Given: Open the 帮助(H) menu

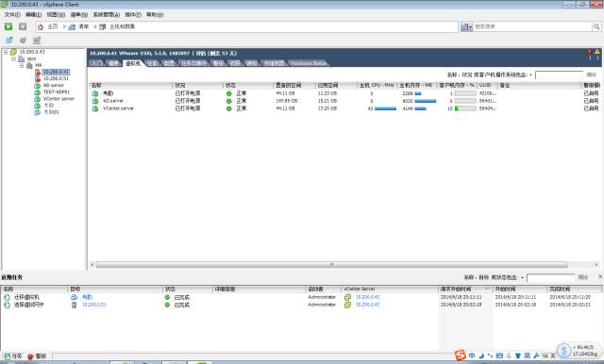Looking at the screenshot, I should (x=155, y=15).
